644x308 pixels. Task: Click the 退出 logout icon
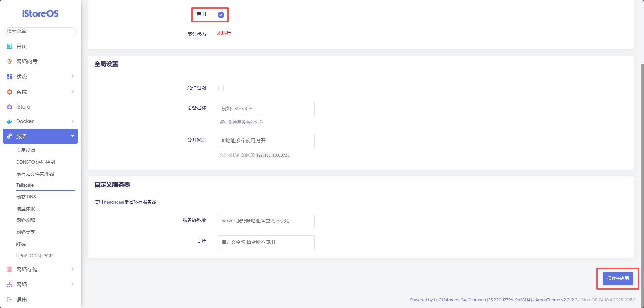(x=9, y=300)
